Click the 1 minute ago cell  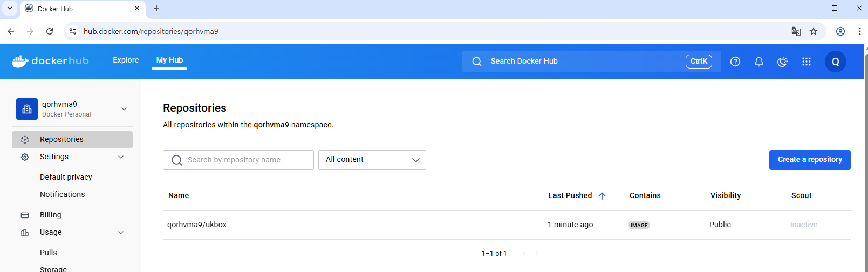[x=570, y=225]
